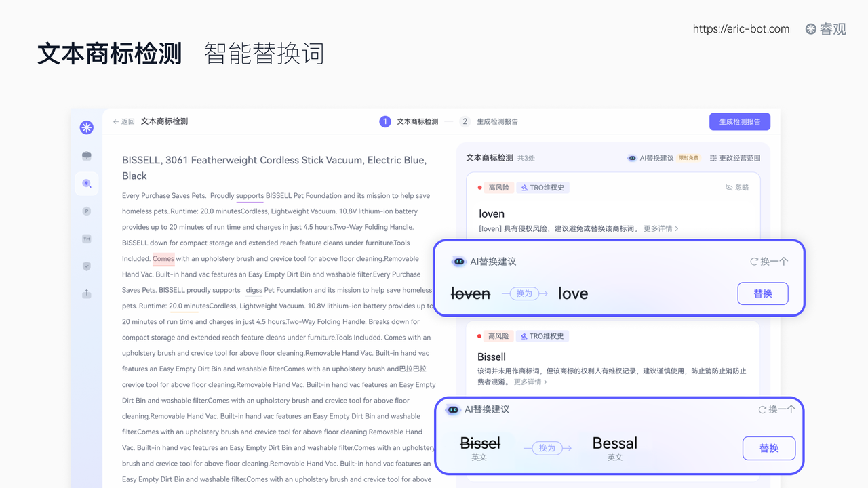
Task: Select step 2 生成检测报告
Action: pyautogui.click(x=488, y=122)
